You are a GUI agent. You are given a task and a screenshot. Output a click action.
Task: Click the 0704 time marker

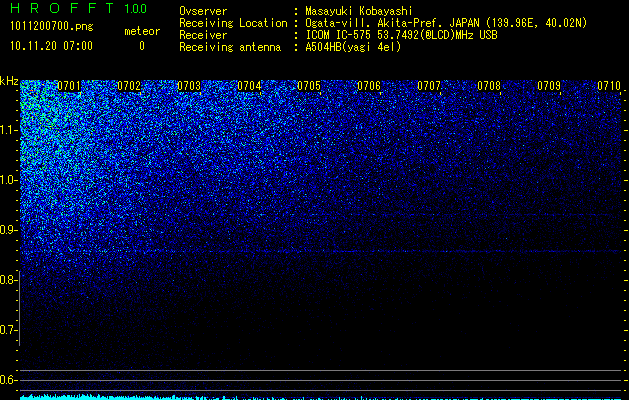(x=249, y=86)
